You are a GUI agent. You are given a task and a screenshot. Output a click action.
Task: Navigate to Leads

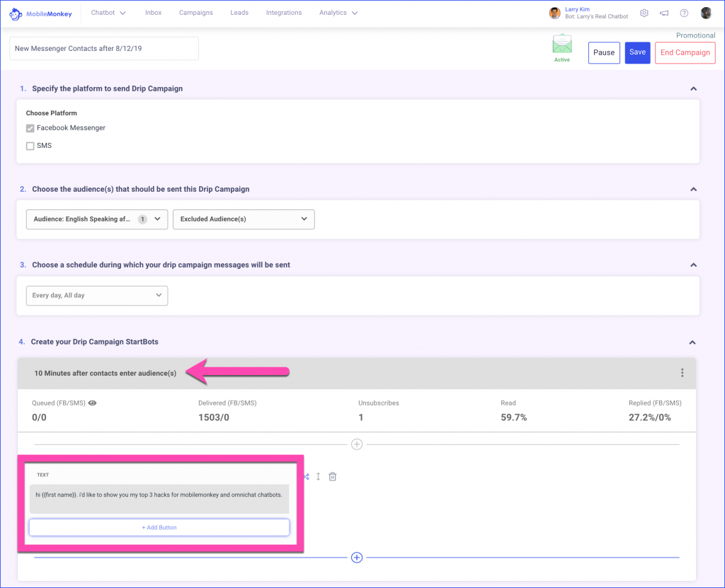[x=239, y=13]
